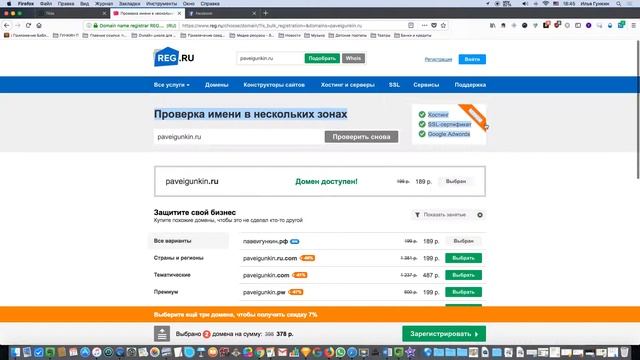Open the selected domains cart icon
The width and height of the screenshot is (640, 360).
(x=162, y=334)
